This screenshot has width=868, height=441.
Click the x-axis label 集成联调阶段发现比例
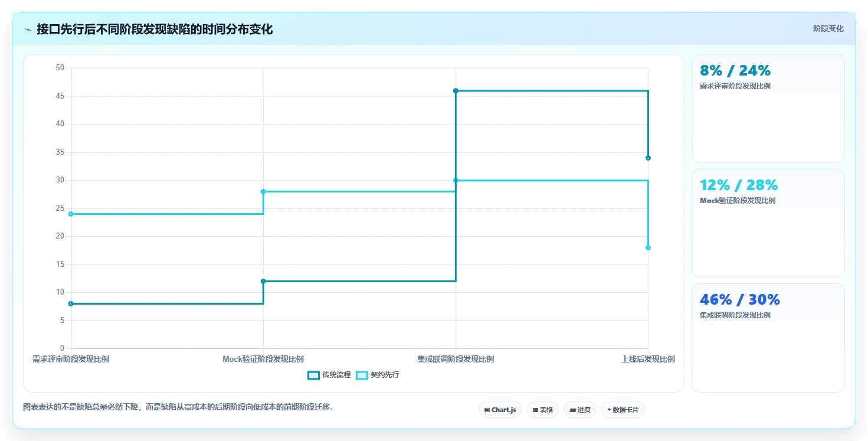click(456, 359)
